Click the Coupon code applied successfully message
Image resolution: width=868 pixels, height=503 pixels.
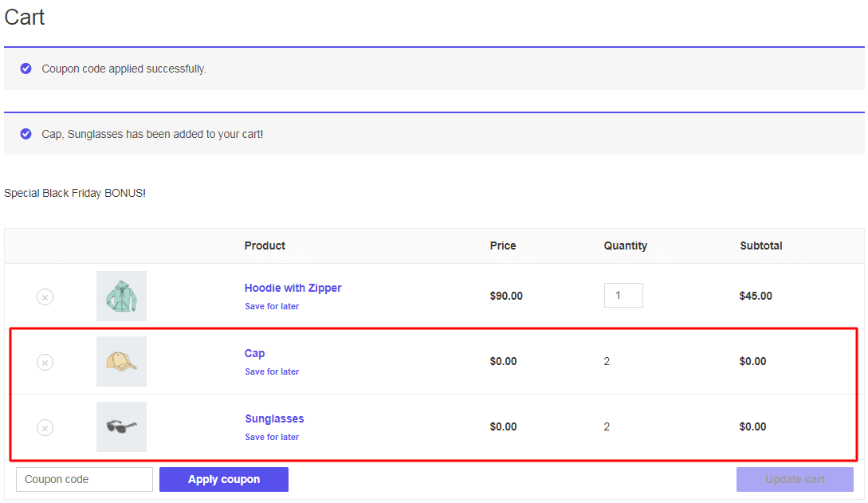(124, 69)
